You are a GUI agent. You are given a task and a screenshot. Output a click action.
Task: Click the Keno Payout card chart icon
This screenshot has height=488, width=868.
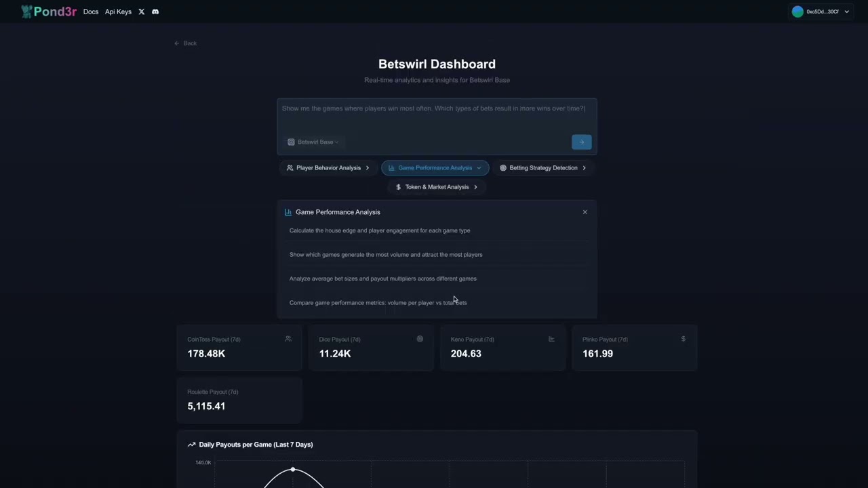tap(551, 339)
